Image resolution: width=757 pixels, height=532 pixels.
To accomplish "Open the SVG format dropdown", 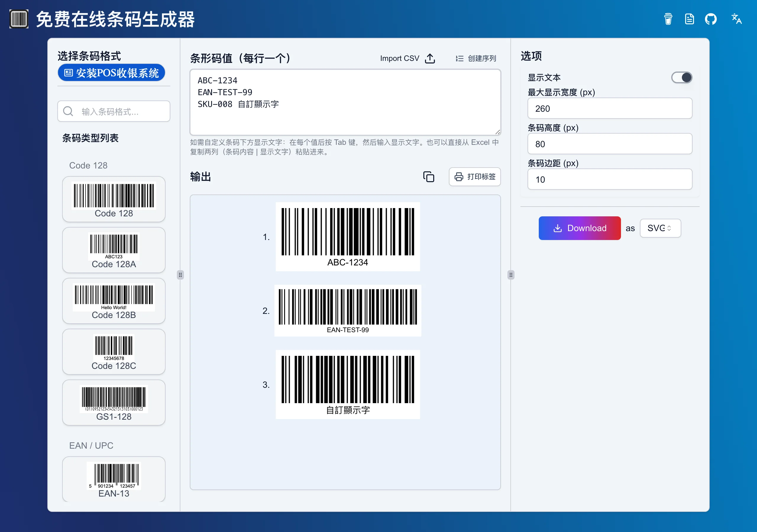I will pos(660,228).
